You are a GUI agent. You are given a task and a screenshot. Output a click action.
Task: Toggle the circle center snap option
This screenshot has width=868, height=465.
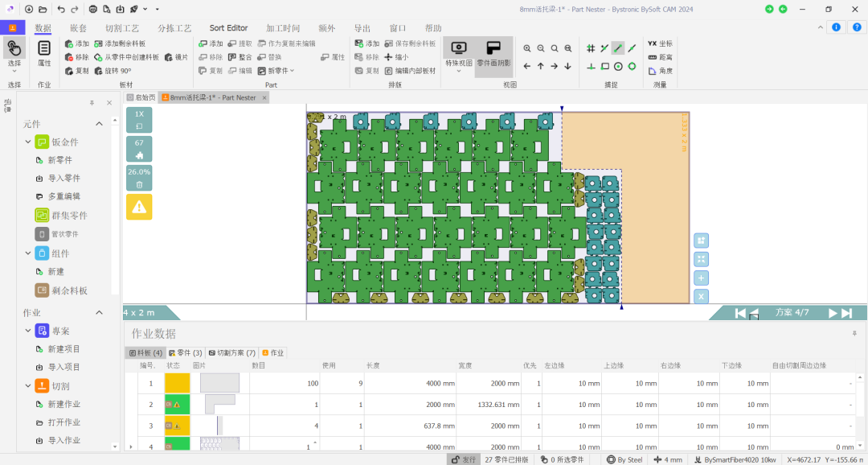(618, 67)
